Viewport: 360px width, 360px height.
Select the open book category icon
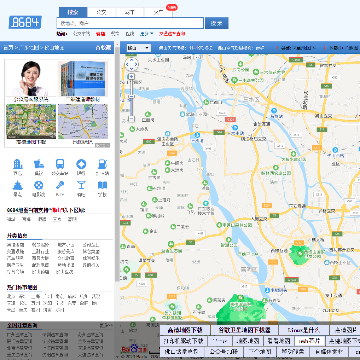[x=102, y=185]
